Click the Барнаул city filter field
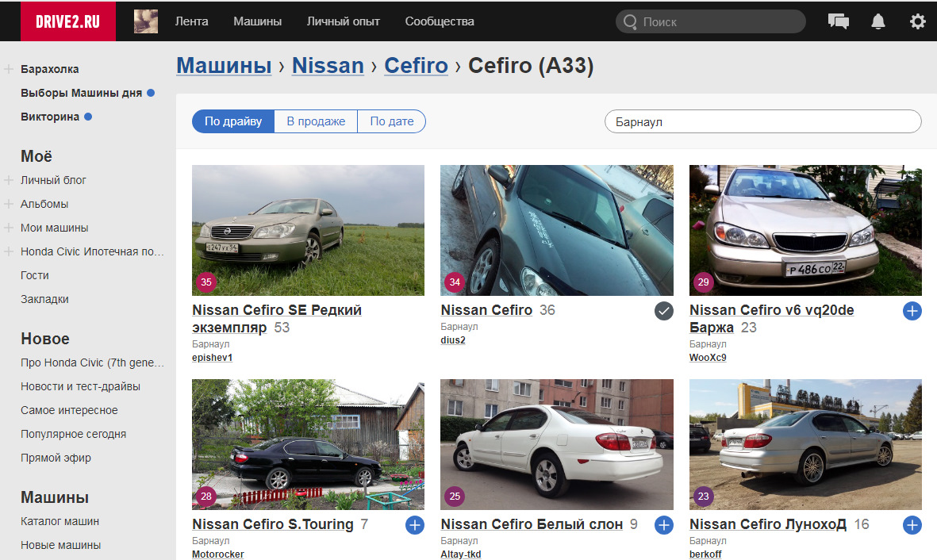The width and height of the screenshot is (937, 560). tap(763, 121)
